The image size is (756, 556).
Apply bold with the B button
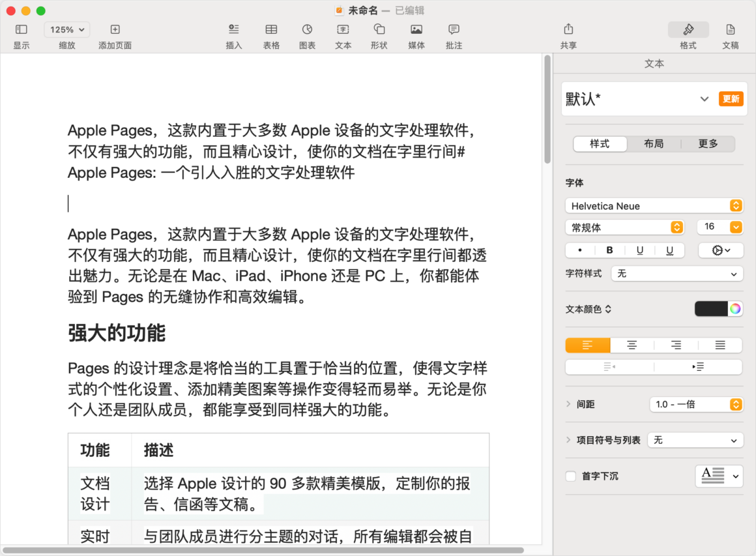(x=609, y=250)
